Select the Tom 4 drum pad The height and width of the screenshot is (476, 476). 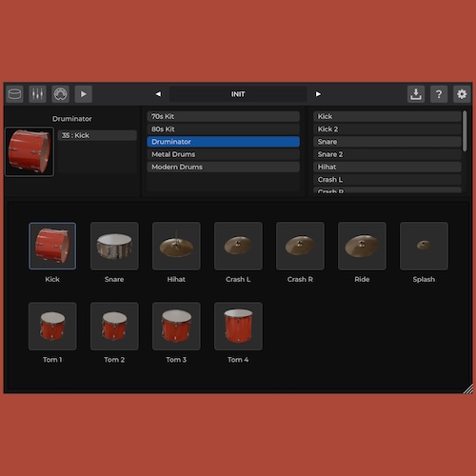coord(238,327)
